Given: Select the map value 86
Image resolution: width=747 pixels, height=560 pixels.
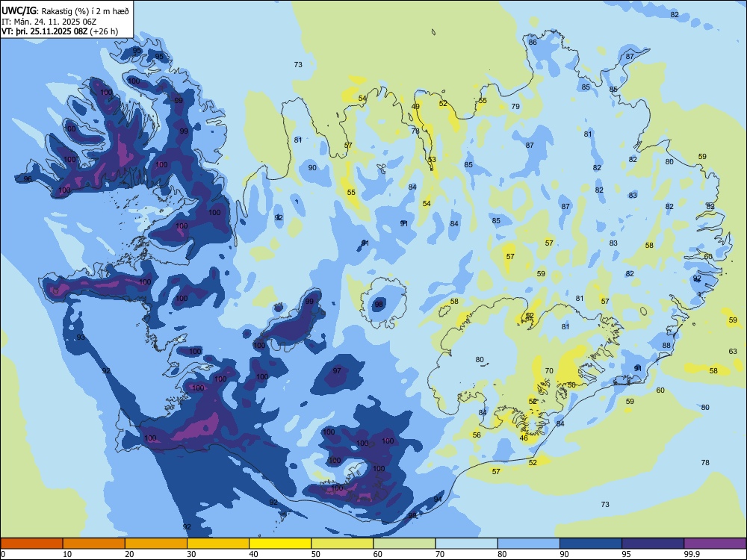Looking at the screenshot, I should coord(533,42).
